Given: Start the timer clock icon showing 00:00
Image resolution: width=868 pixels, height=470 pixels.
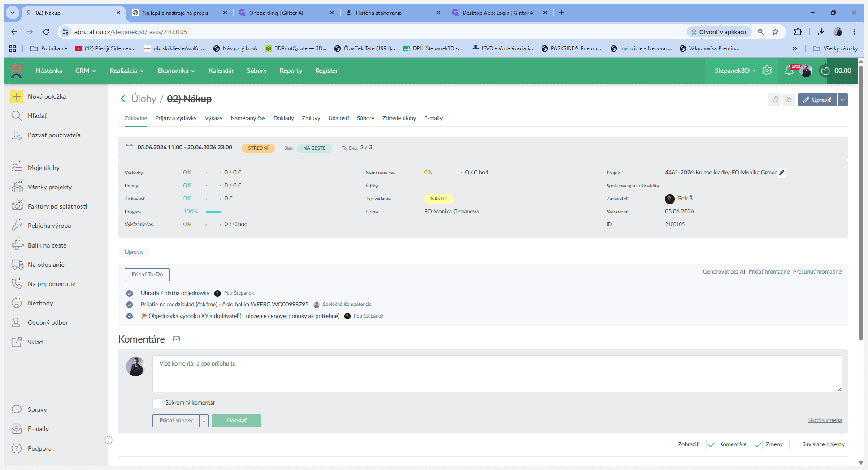Looking at the screenshot, I should click(825, 71).
